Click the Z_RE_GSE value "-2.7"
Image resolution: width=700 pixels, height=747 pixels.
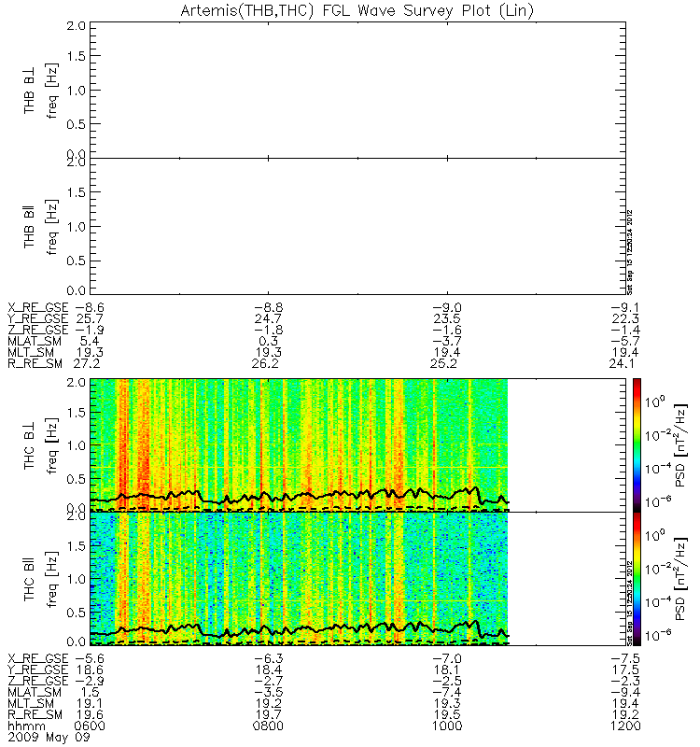point(268,681)
